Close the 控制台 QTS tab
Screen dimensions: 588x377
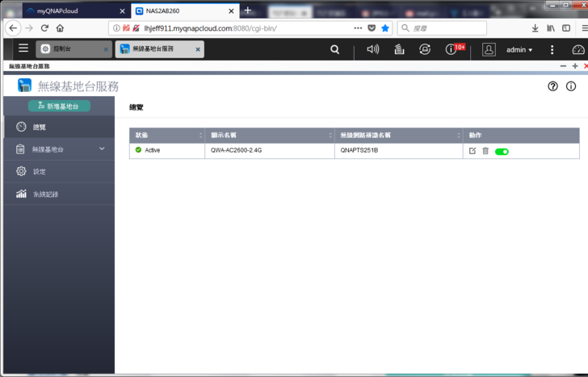(x=106, y=49)
